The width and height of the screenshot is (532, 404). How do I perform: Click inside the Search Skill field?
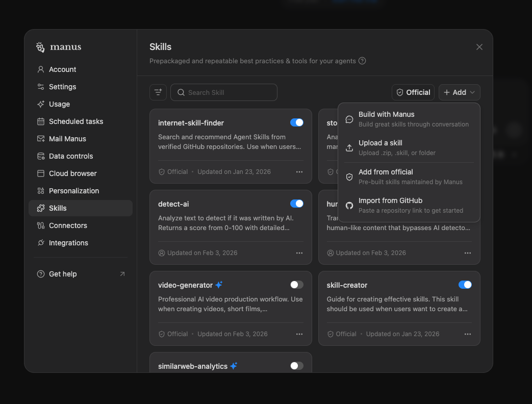pos(223,92)
